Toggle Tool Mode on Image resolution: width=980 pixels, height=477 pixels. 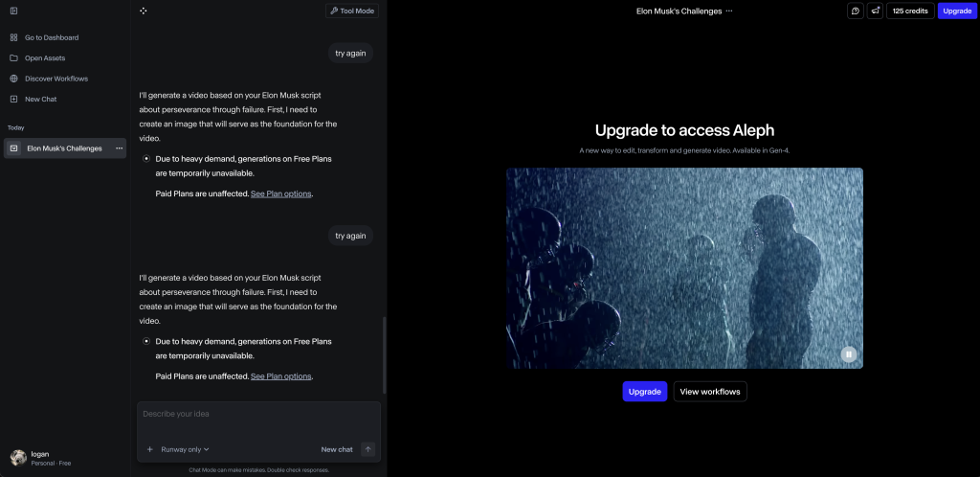352,11
